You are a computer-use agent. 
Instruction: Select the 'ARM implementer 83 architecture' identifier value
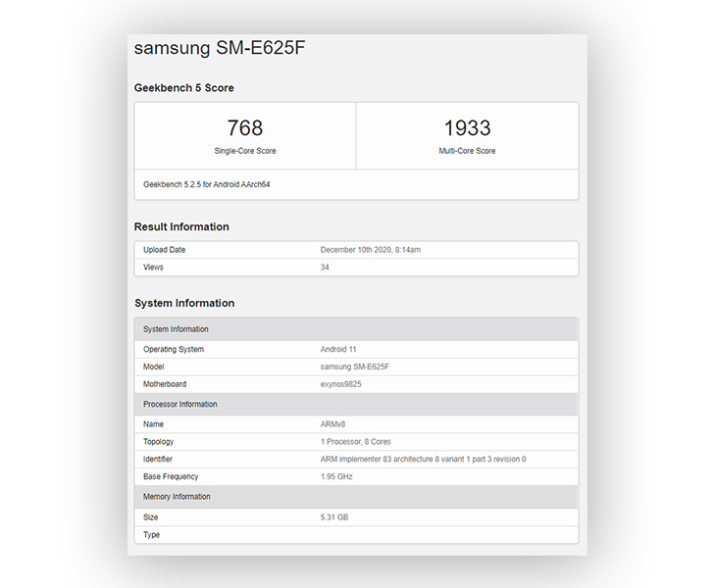pos(423,460)
